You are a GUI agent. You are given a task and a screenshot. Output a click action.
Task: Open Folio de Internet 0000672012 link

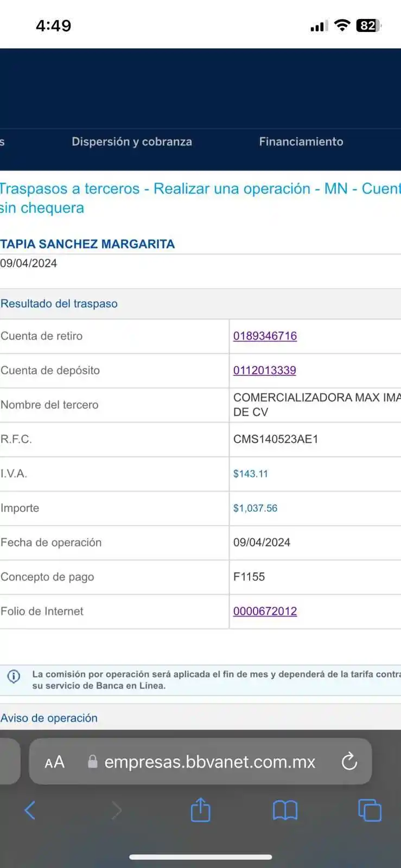click(265, 611)
